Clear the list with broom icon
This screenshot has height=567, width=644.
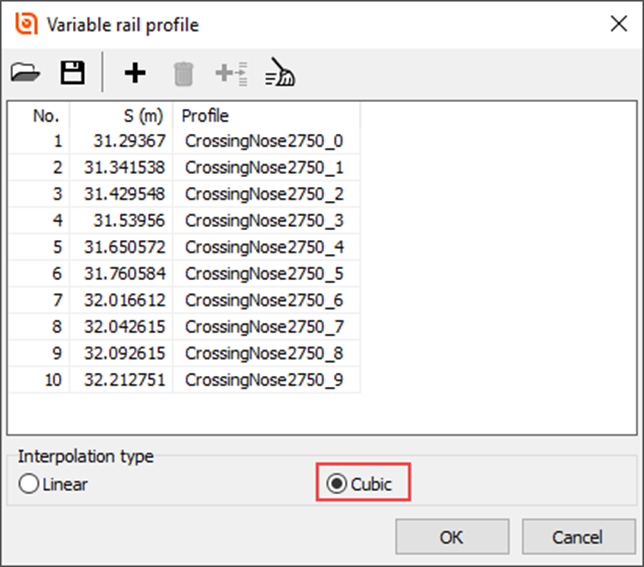click(280, 73)
